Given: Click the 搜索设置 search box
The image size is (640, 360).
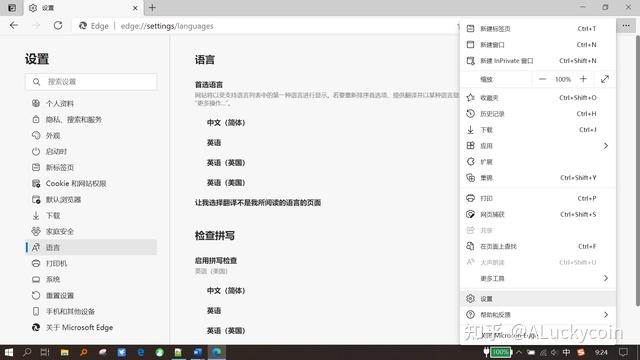Looking at the screenshot, I should 91,82.
